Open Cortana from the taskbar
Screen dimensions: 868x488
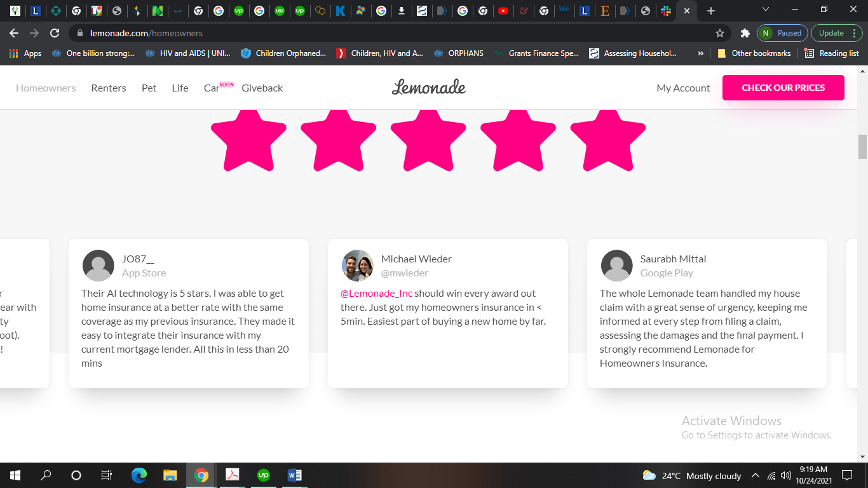tap(76, 475)
